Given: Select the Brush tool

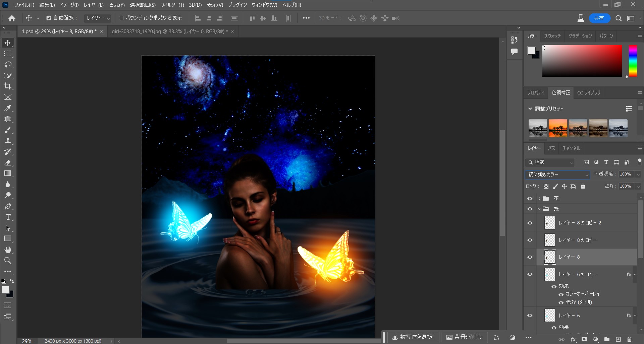Looking at the screenshot, I should [x=8, y=130].
